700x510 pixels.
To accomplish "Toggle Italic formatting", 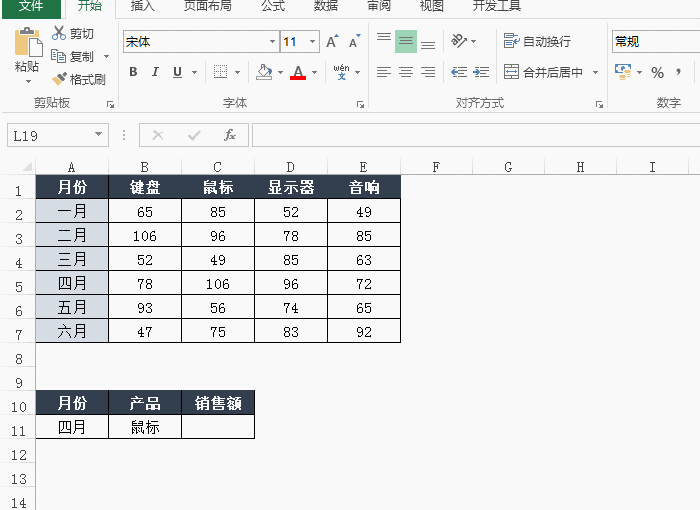I will pos(155,72).
